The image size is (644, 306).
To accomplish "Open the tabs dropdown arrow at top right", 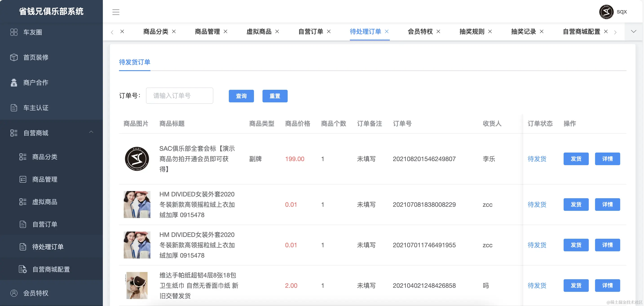I will [633, 31].
